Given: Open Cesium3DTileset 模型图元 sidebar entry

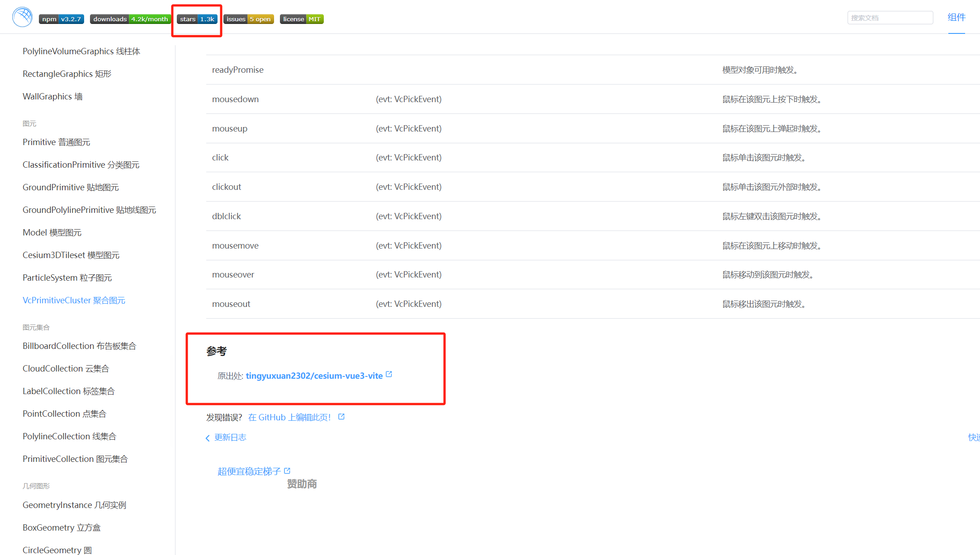Looking at the screenshot, I should [71, 255].
